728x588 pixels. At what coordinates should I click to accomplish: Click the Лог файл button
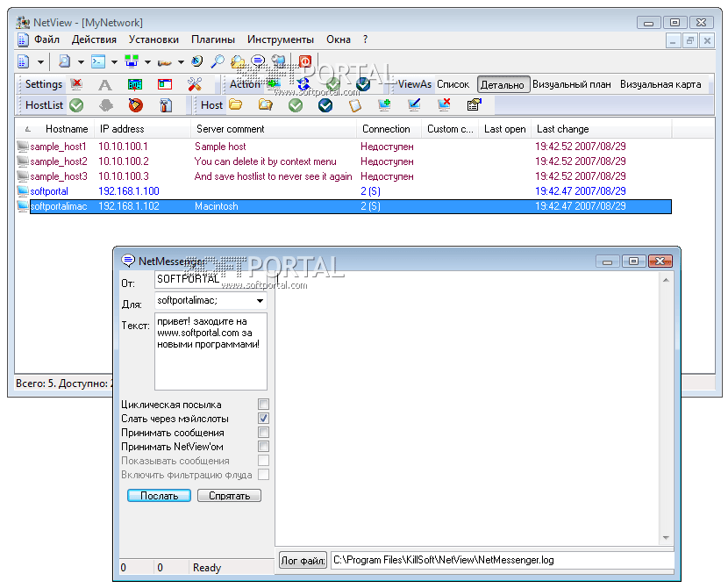pyautogui.click(x=303, y=560)
